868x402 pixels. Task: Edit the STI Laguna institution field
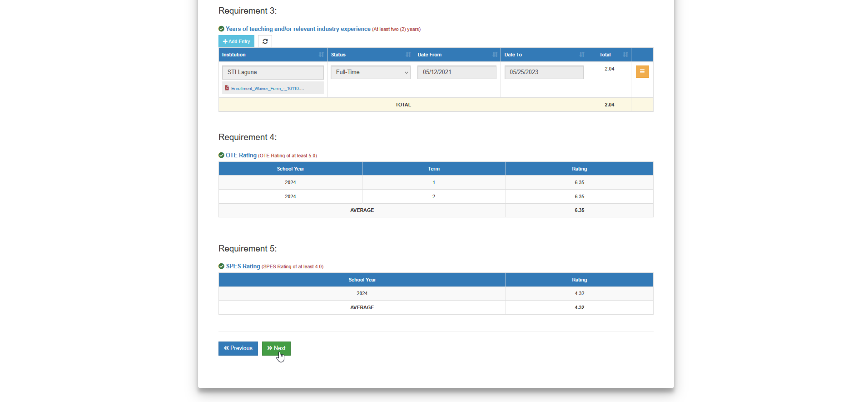click(273, 72)
